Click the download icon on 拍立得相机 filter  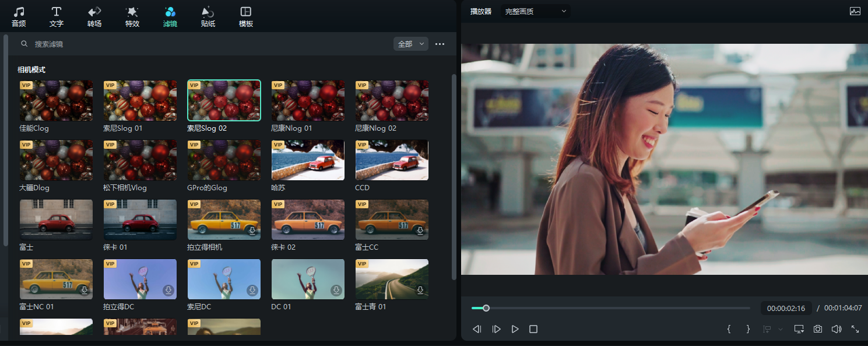(x=252, y=231)
